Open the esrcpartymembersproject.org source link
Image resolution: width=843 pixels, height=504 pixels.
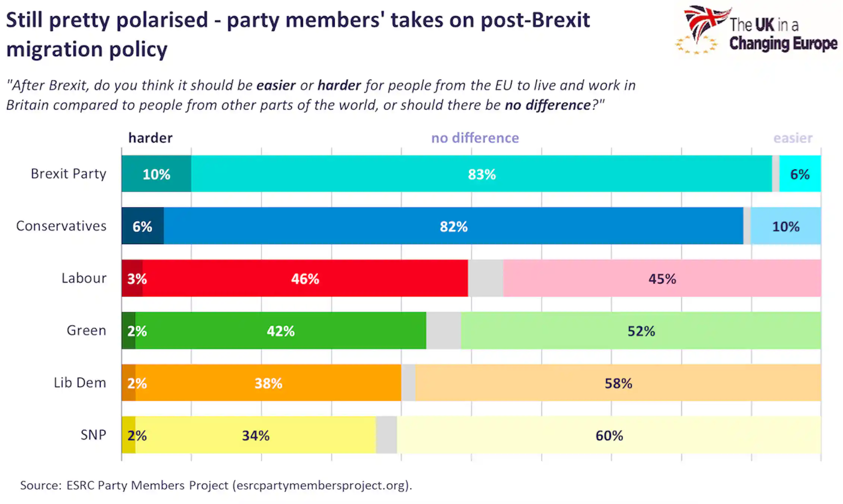coord(321,485)
